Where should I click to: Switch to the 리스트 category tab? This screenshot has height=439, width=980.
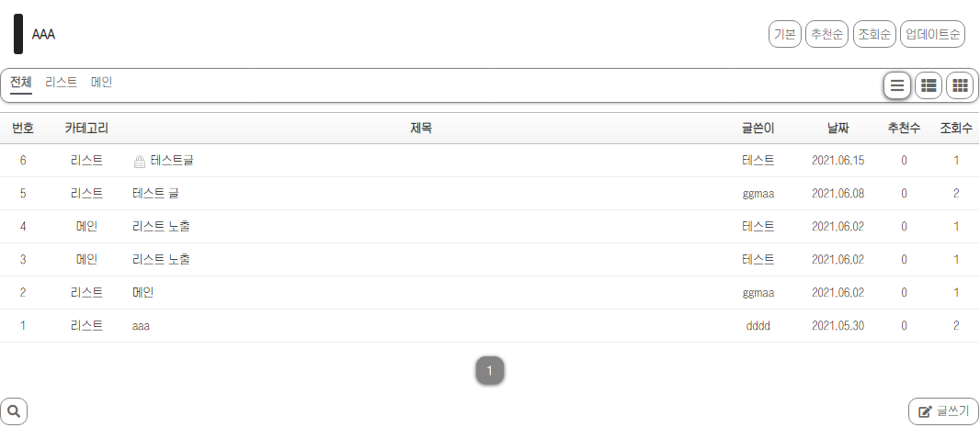[62, 83]
